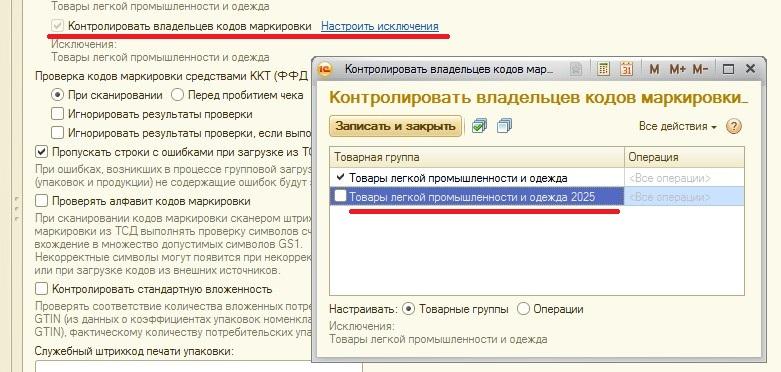
Task: Check all rows with green checkmark icon
Action: coord(479,126)
